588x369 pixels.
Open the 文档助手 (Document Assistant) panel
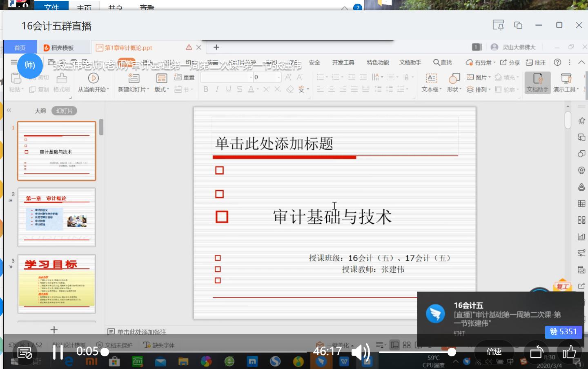pyautogui.click(x=537, y=82)
